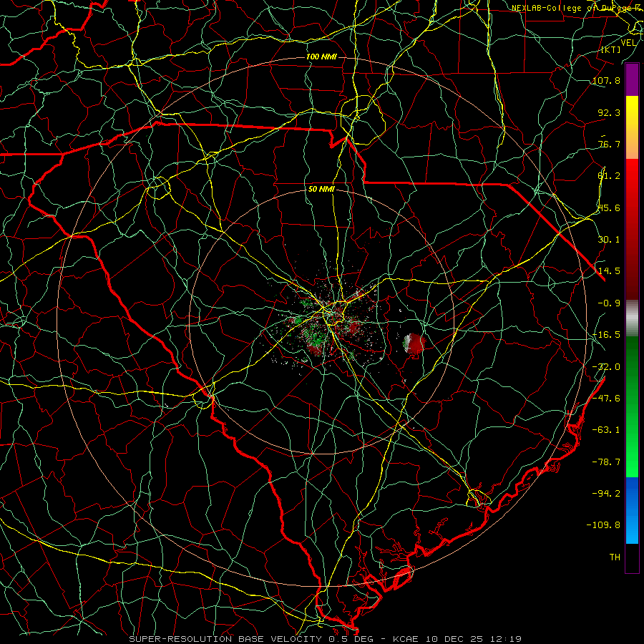The height and width of the screenshot is (644, 644).
Task: Click the NEXLAB-College of DuPage credit text
Action: tap(577, 8)
